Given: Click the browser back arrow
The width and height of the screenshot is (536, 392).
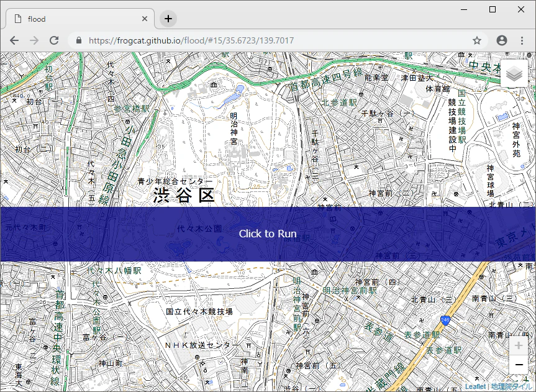Looking at the screenshot, I should point(14,40).
